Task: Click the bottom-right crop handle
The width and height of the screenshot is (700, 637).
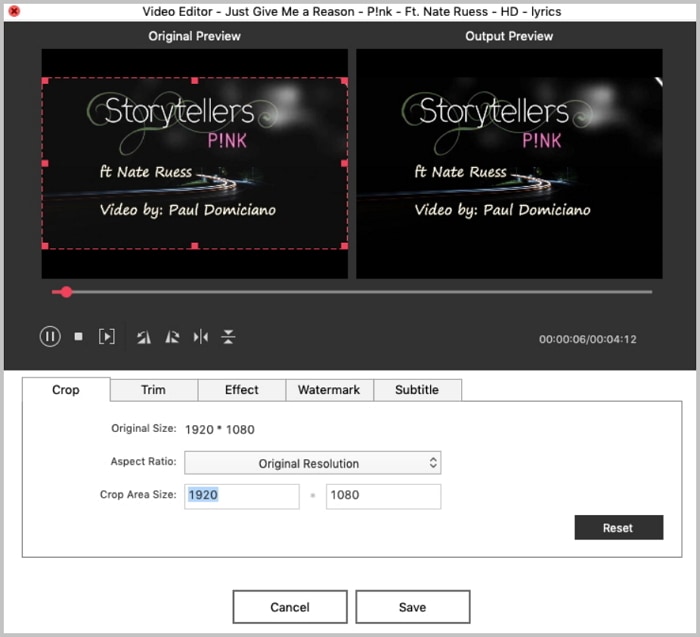Action: 344,246
